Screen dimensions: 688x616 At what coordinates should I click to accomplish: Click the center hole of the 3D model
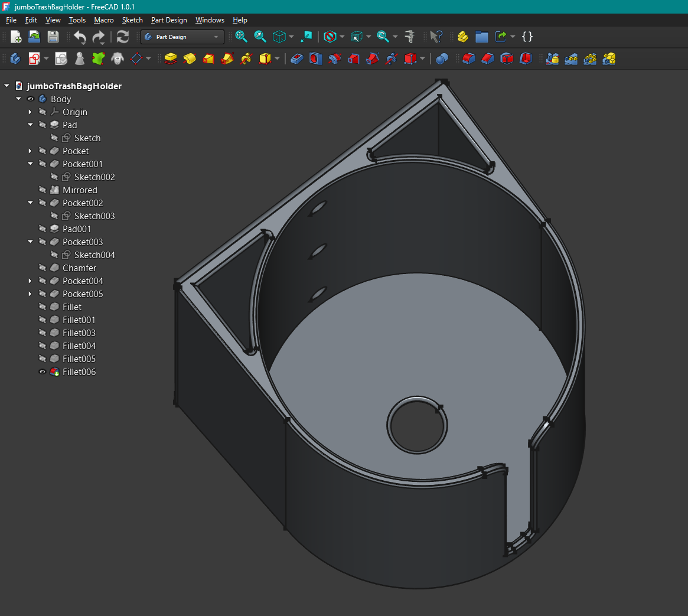point(417,426)
